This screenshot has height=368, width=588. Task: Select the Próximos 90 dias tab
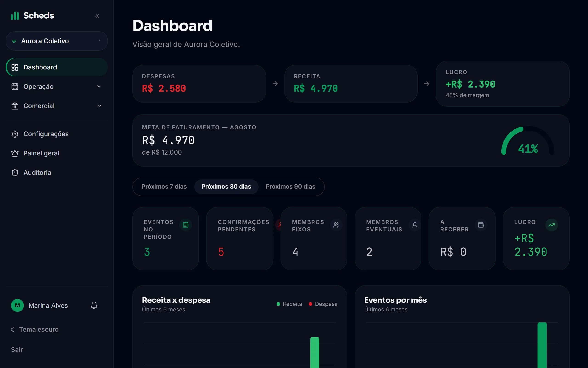[291, 187]
